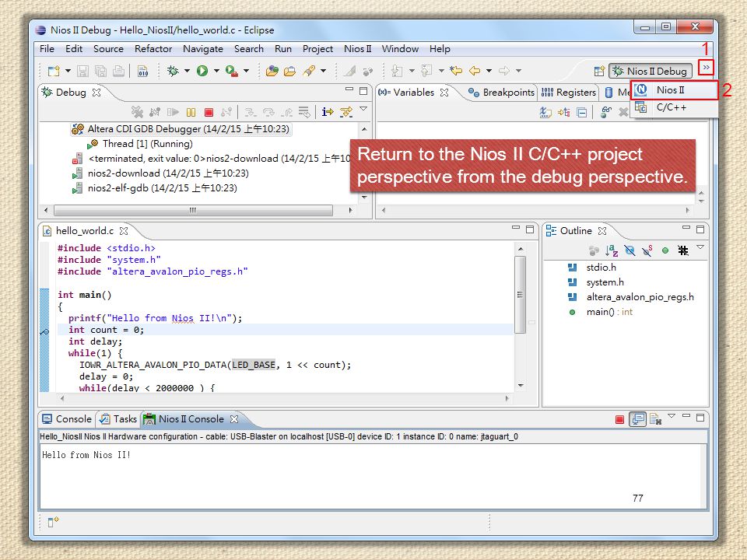Click the LED_BASE text in the code
Screen dimensions: 747x560
point(254,365)
